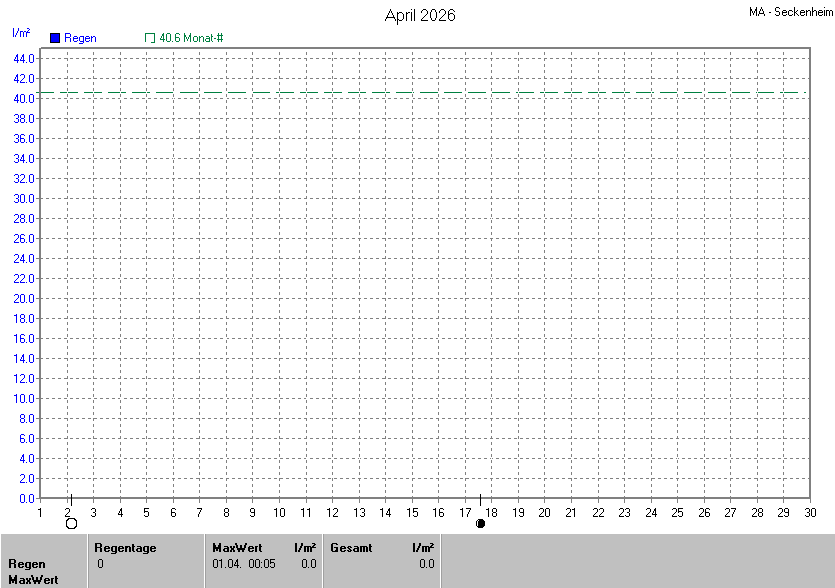Click the Regen row label in the table

(x=26, y=564)
